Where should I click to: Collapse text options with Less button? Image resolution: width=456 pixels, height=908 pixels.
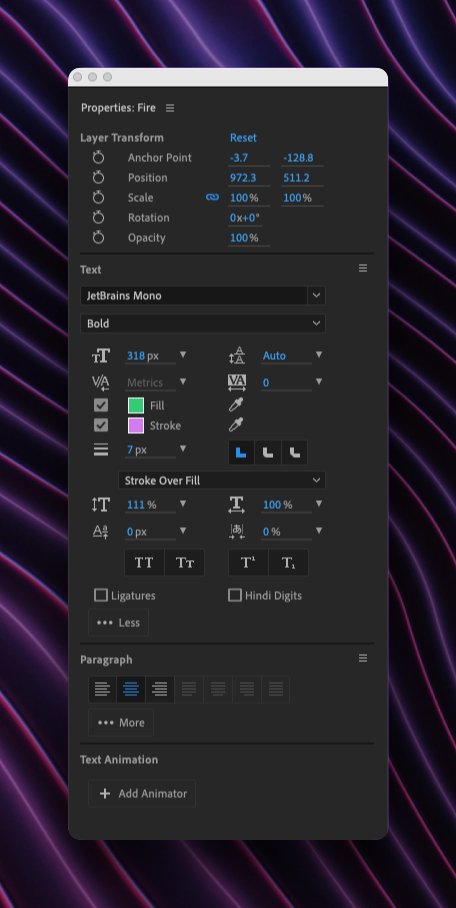point(118,623)
